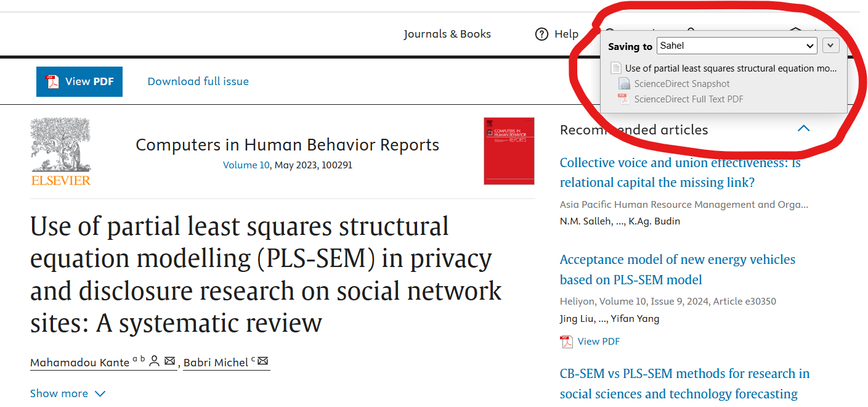
Task: Click envelope icon next to Mahamadou Kante
Action: (x=169, y=361)
